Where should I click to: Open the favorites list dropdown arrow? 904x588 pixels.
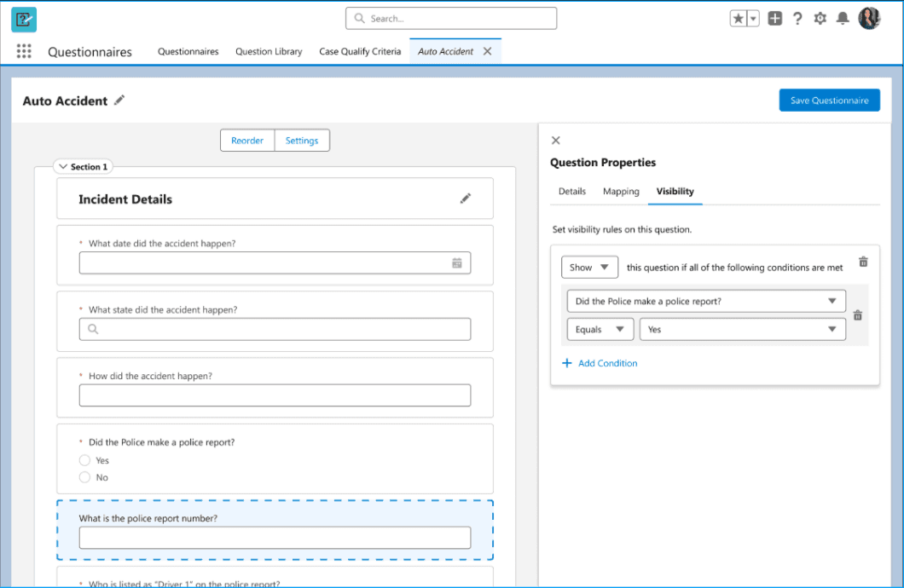(753, 19)
